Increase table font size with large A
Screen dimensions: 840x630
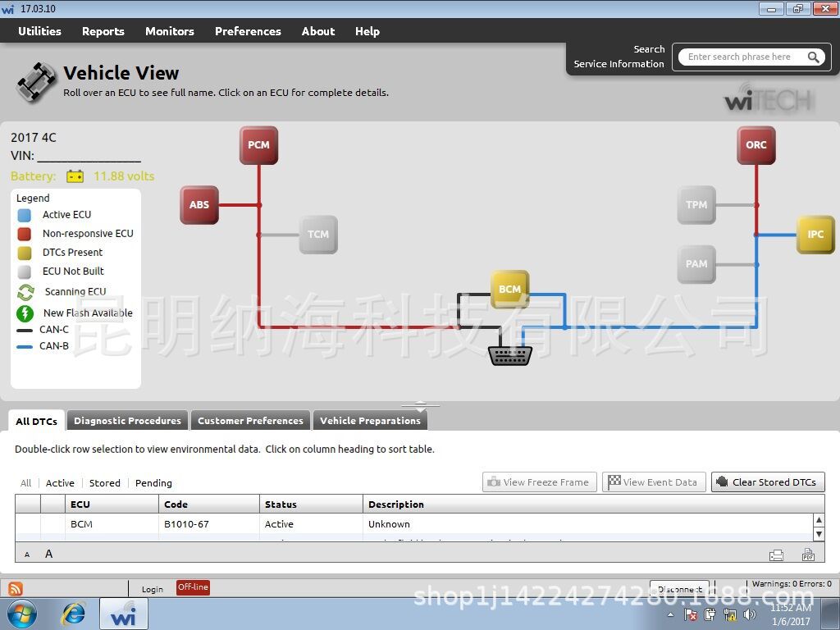48,554
